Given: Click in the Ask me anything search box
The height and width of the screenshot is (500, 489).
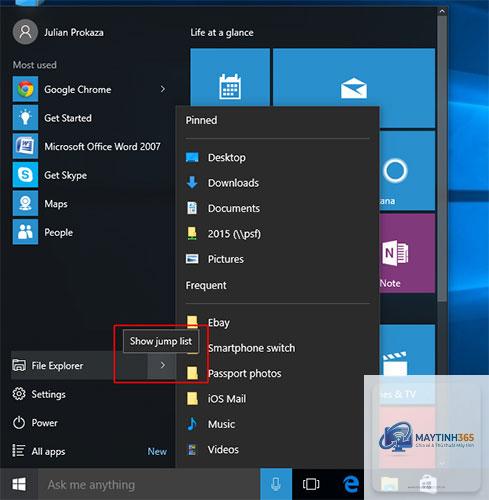Looking at the screenshot, I should (149, 484).
